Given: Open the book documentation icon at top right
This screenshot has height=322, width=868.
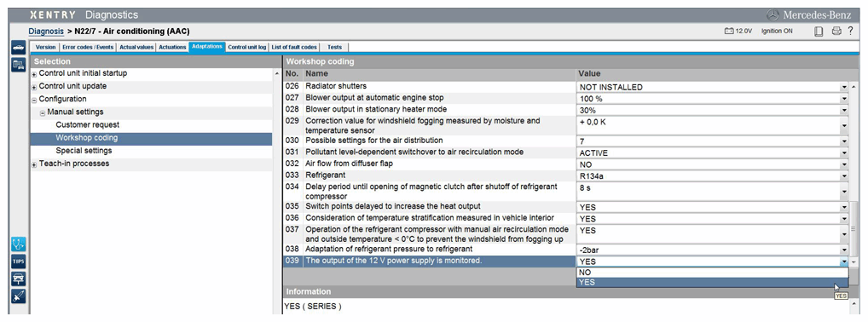Looking at the screenshot, I should pyautogui.click(x=819, y=32).
